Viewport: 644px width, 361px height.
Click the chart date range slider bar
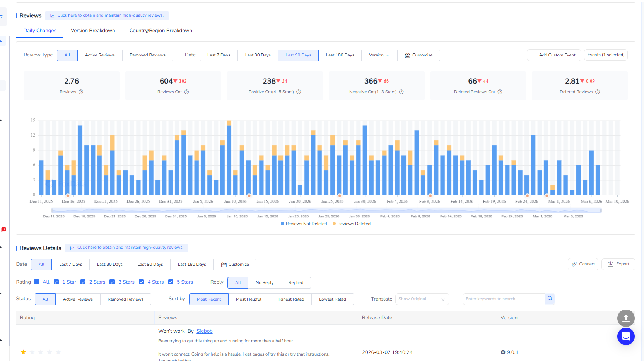(326, 210)
